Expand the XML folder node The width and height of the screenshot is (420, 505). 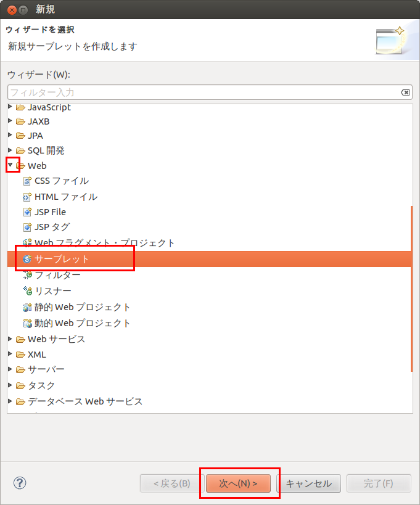(10, 355)
